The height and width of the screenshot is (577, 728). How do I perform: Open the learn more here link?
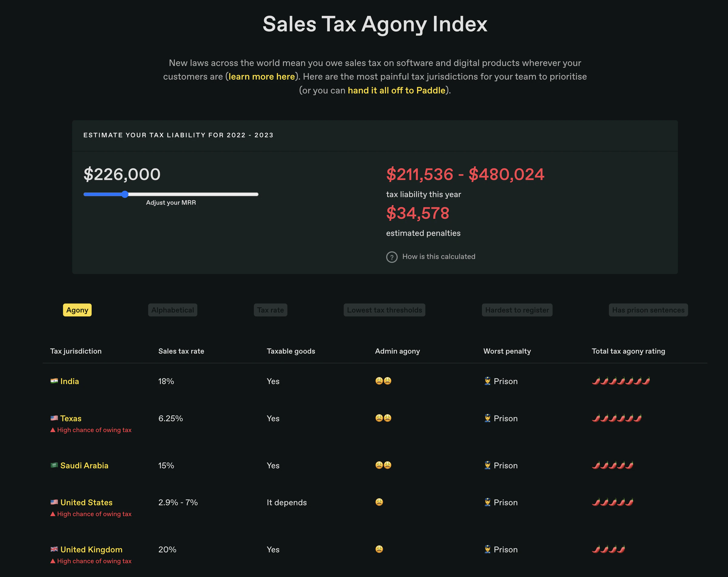pos(262,77)
